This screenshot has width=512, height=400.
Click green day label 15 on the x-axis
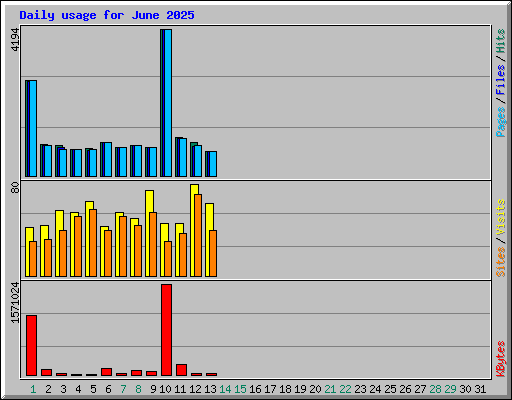[240, 389]
